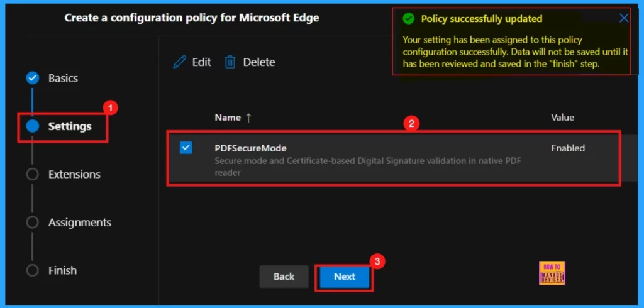Uncheck the PDFSecureMode row checkbox

(x=186, y=148)
